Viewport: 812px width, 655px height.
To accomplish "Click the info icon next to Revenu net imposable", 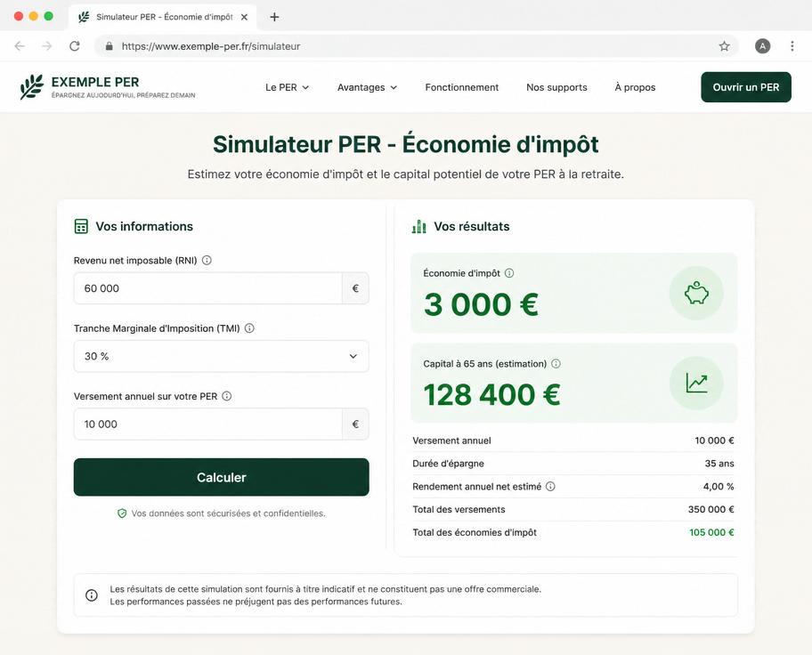I will pos(207,260).
